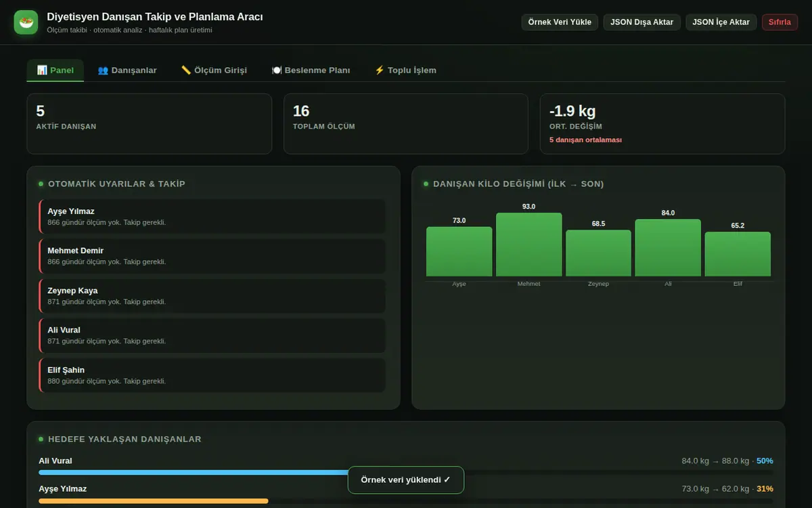Open Ayşe Yılmaz follow-up alert
812x508 pixels.
click(x=212, y=216)
